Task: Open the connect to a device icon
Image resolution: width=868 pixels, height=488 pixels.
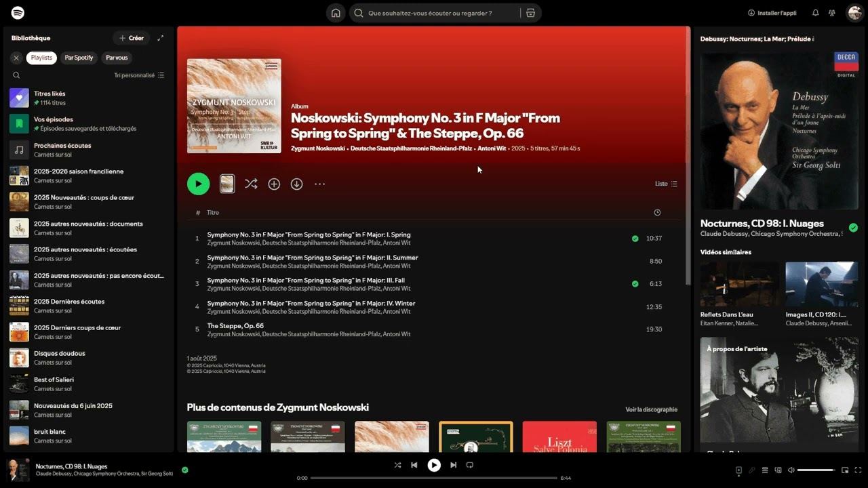Action: [x=778, y=470]
